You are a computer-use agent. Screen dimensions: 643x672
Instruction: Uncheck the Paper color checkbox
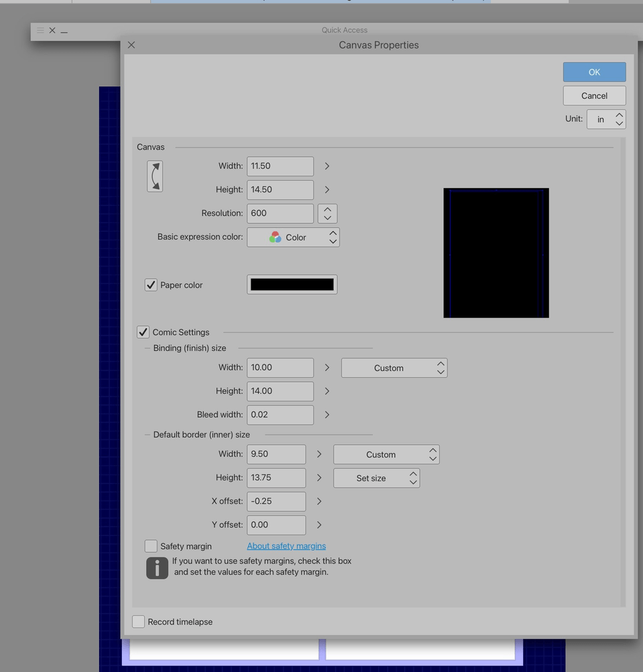coord(151,285)
